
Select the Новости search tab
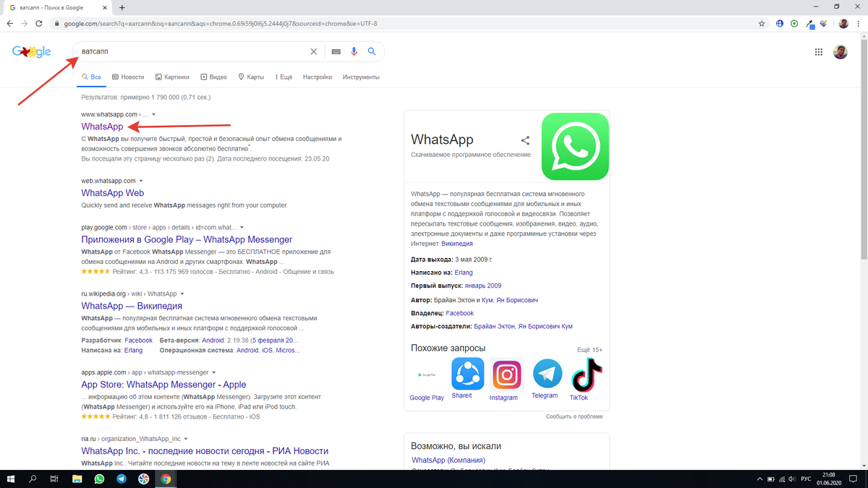(127, 77)
